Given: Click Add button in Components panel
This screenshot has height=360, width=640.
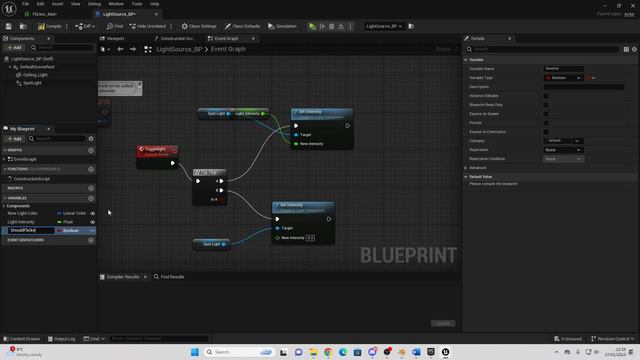Looking at the screenshot, I should point(15,47).
